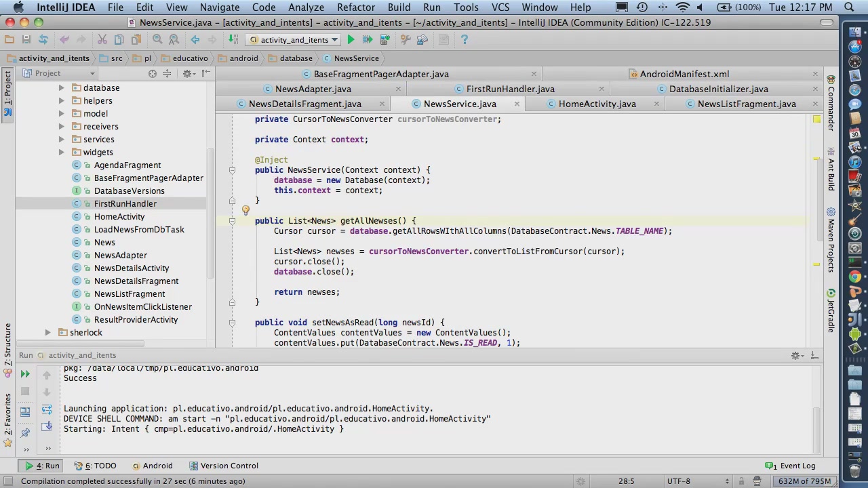
Task: Click the Project panel vertical scrollbar
Action: pos(211,213)
